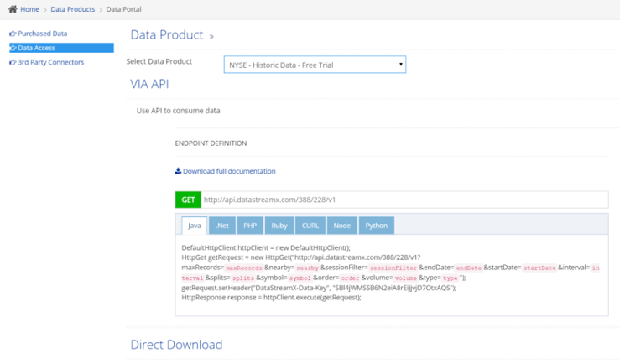Image resolution: width=620 pixels, height=364 pixels.
Task: Click the Data Portal breadcrumb text
Action: 124,9
